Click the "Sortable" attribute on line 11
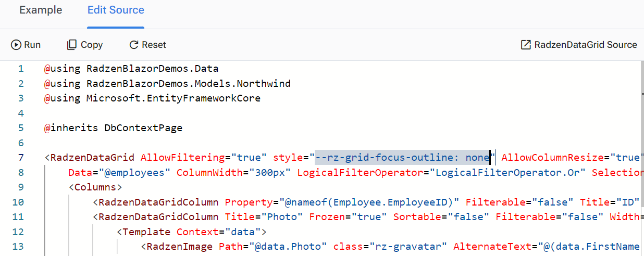This screenshot has width=644, height=256. (x=417, y=216)
